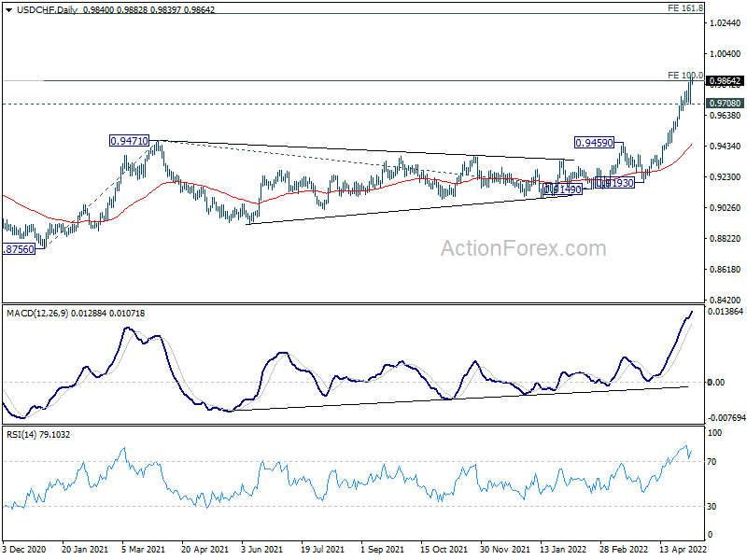Viewport: 747px width, 560px height.
Task: Click the 0.96380 price scale value
Action: coord(726,115)
